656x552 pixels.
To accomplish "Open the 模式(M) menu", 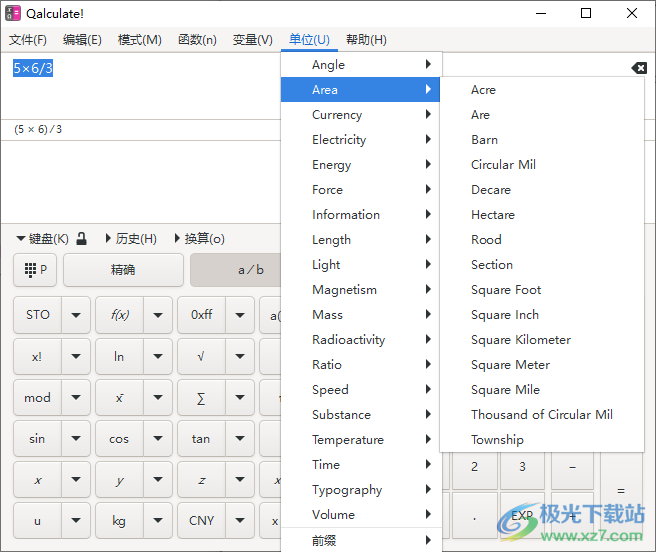I will [140, 40].
